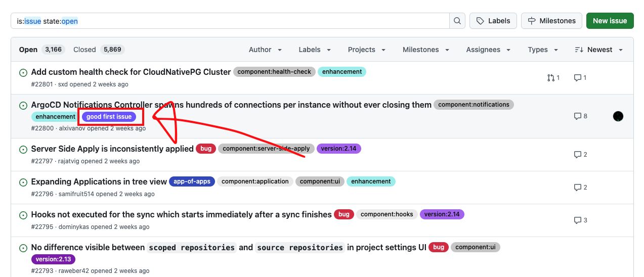Click the component:health-check label
The image size is (644, 277).
click(274, 72)
